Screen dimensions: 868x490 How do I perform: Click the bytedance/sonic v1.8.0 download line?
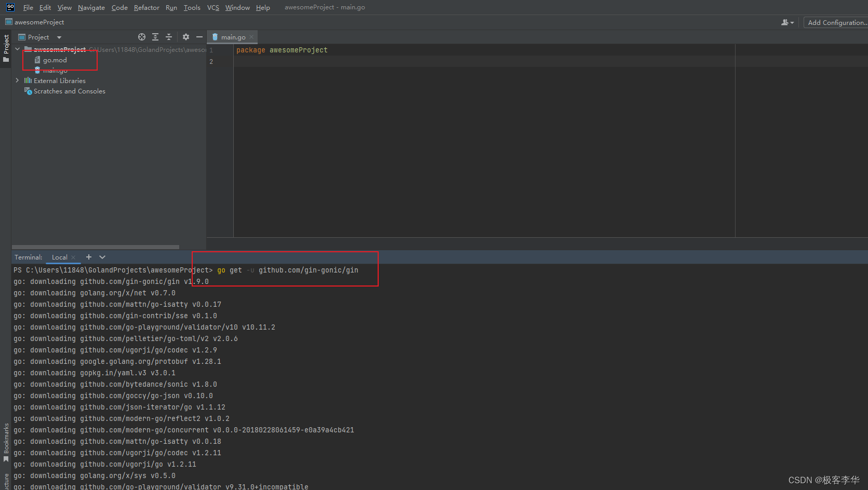(115, 385)
